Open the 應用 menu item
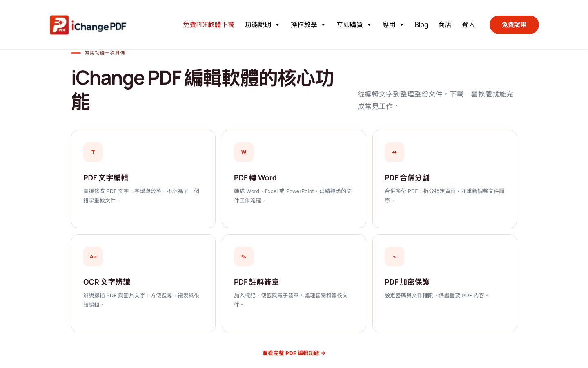This screenshot has height=368, width=588. pos(389,25)
